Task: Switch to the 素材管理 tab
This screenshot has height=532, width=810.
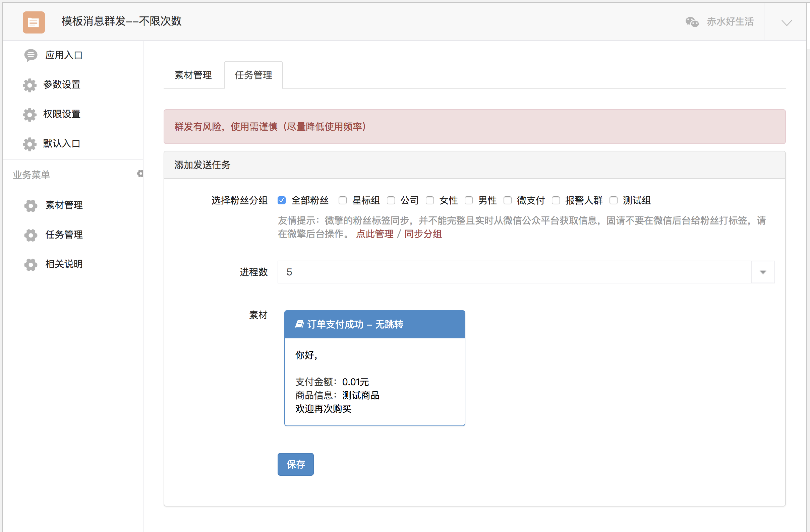Action: (193, 75)
